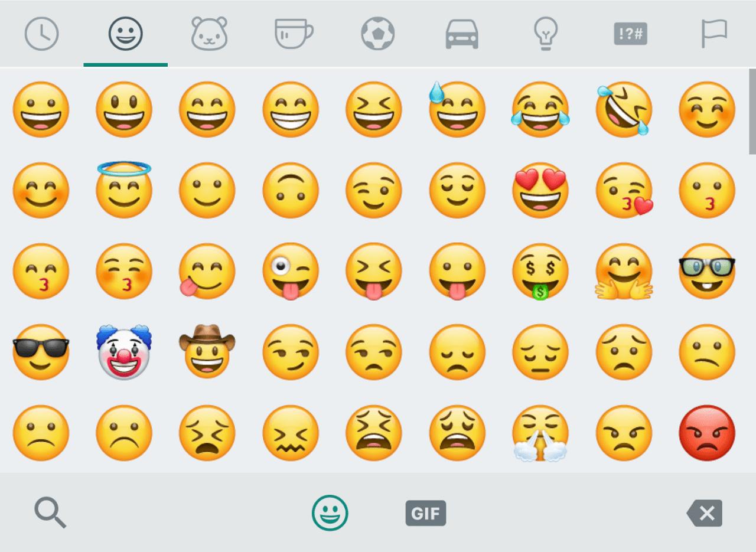Insert the heart-eyes emoji
Viewport: 756px width, 552px height.
point(540,191)
